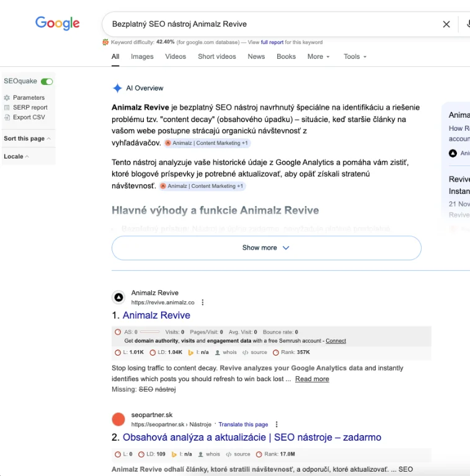Click the full report keyword difficulty link

pyautogui.click(x=272, y=43)
